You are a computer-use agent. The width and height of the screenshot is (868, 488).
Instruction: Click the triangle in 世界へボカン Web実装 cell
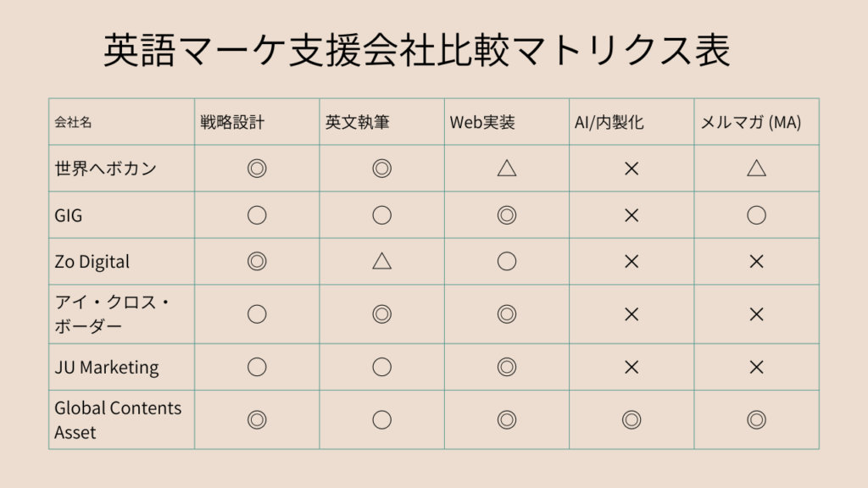[x=507, y=168]
